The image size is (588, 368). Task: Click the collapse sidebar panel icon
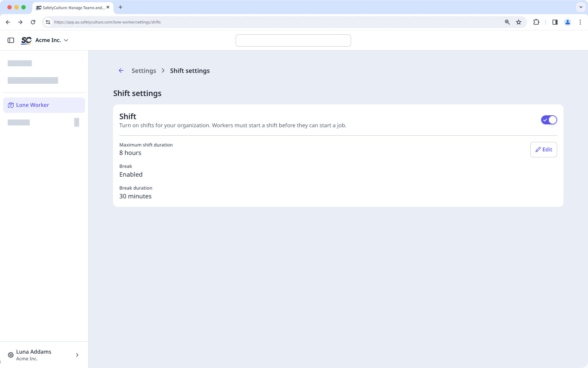click(10, 40)
